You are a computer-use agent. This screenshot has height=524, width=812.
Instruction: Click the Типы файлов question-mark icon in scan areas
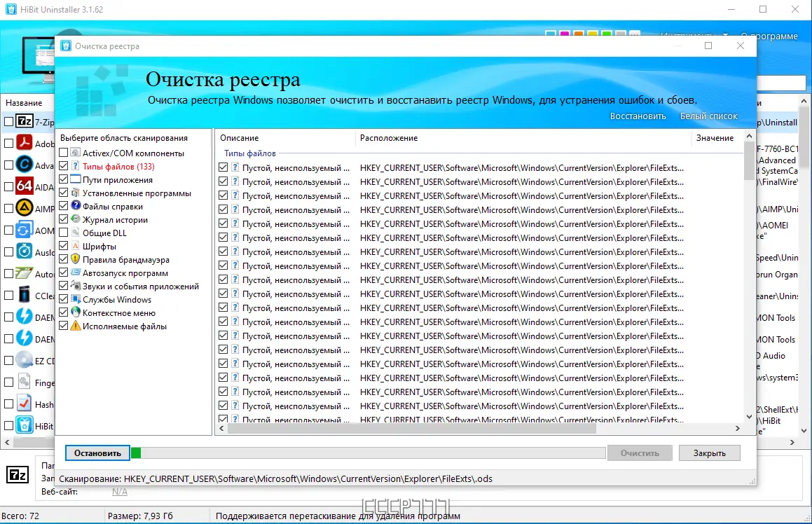click(76, 166)
